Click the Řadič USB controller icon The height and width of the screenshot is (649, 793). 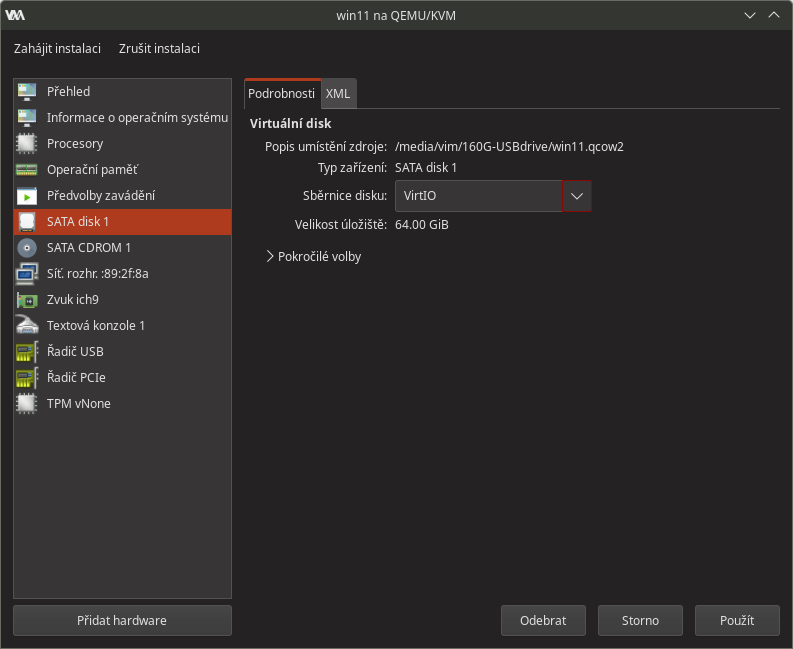(27, 352)
